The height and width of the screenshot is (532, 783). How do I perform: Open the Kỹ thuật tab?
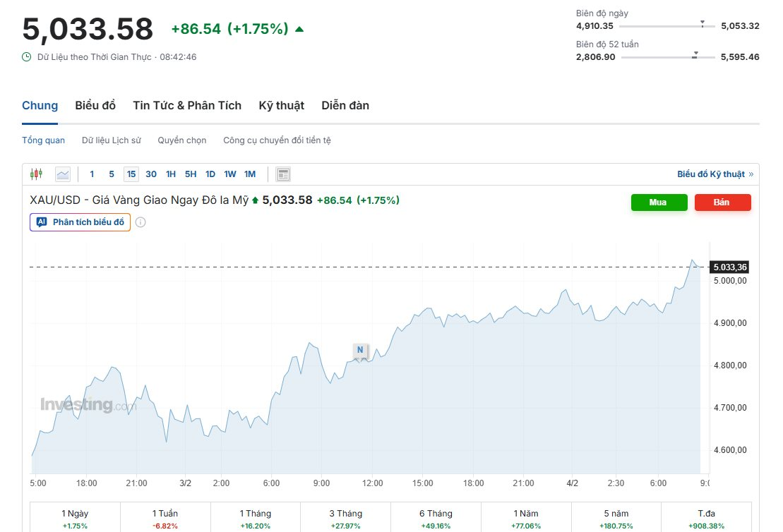pos(281,106)
